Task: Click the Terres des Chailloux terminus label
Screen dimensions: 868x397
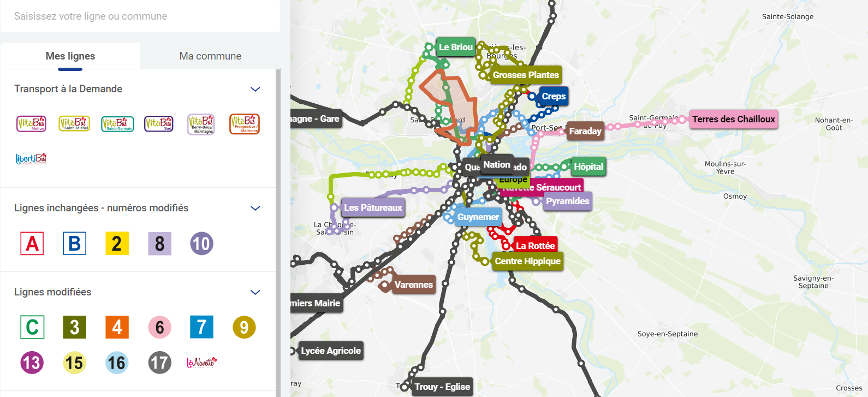Action: (x=733, y=119)
